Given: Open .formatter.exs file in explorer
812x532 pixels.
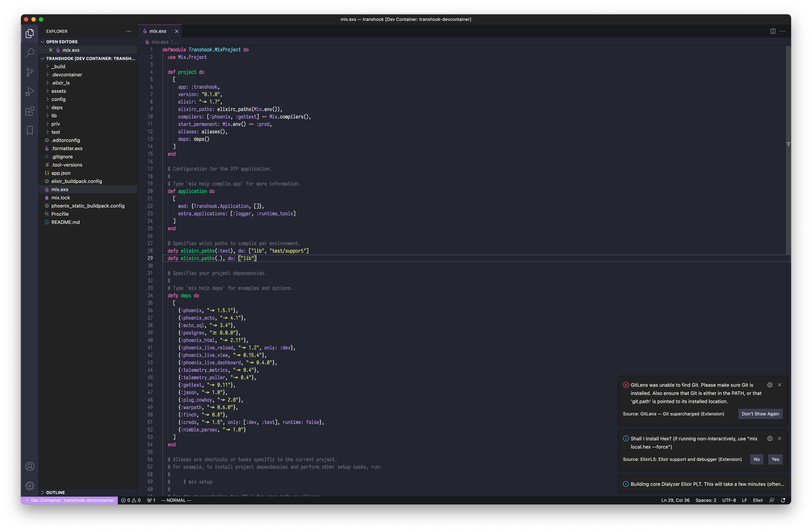Looking at the screenshot, I should (x=88, y=148).
